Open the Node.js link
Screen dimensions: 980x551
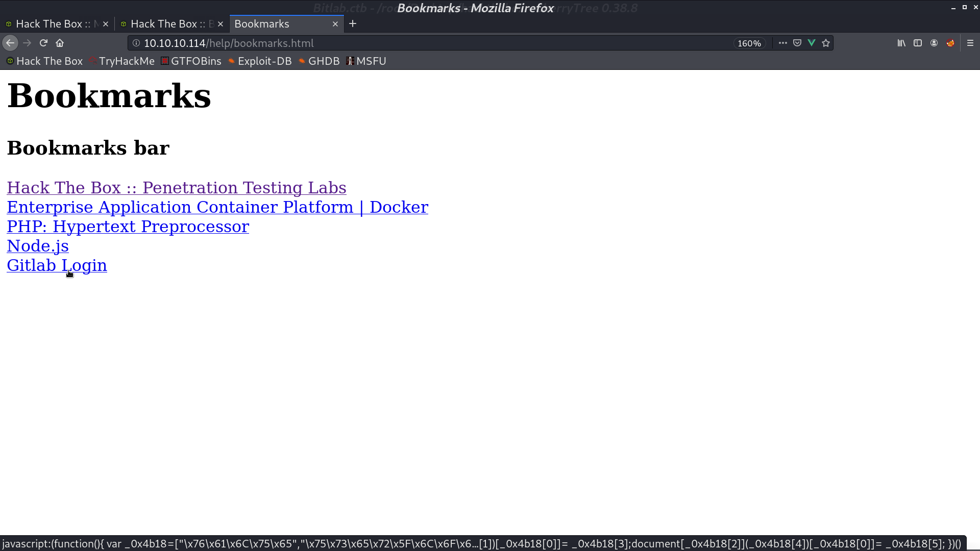click(x=38, y=246)
